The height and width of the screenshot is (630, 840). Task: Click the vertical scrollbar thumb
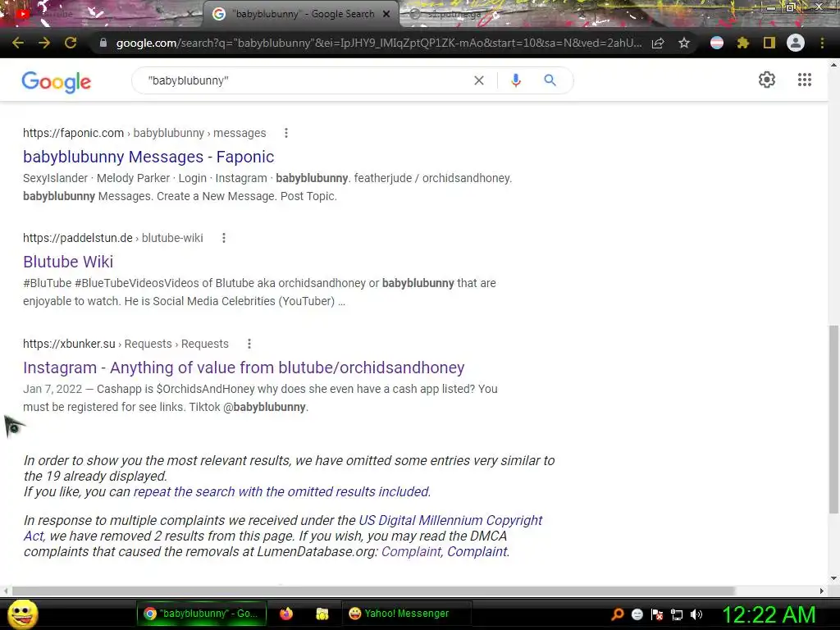tap(833, 419)
